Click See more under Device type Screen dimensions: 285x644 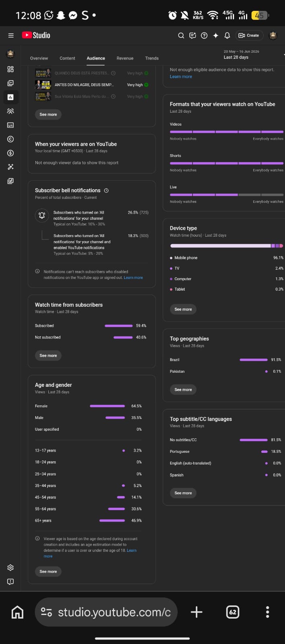point(183,309)
